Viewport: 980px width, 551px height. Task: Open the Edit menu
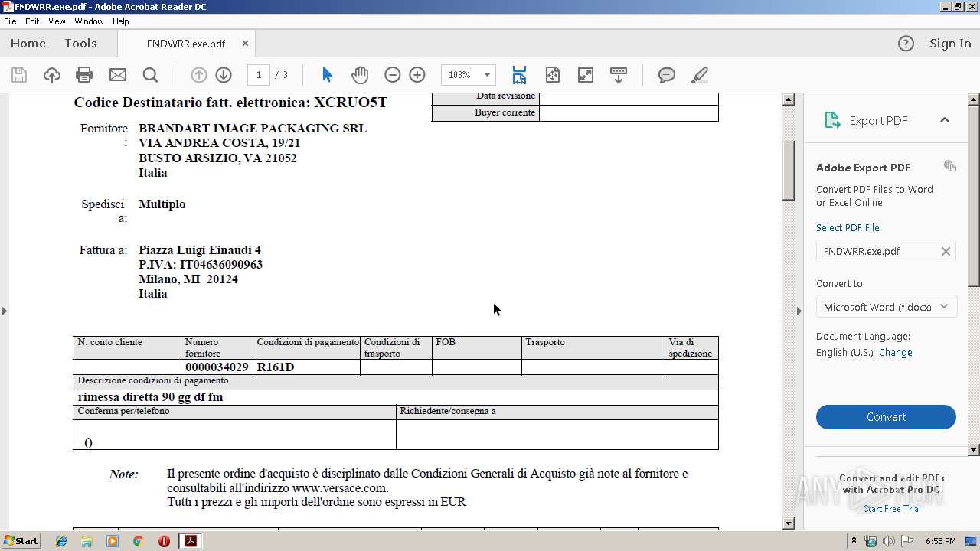click(32, 21)
